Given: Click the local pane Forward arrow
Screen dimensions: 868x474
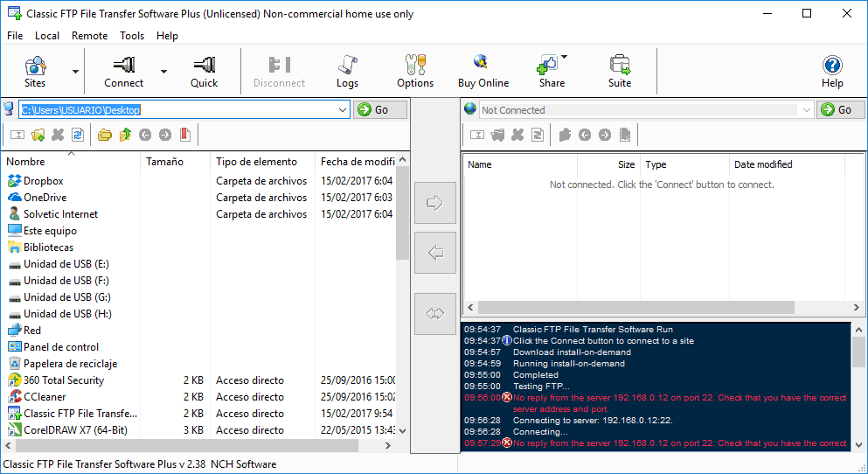Looking at the screenshot, I should click(x=165, y=135).
